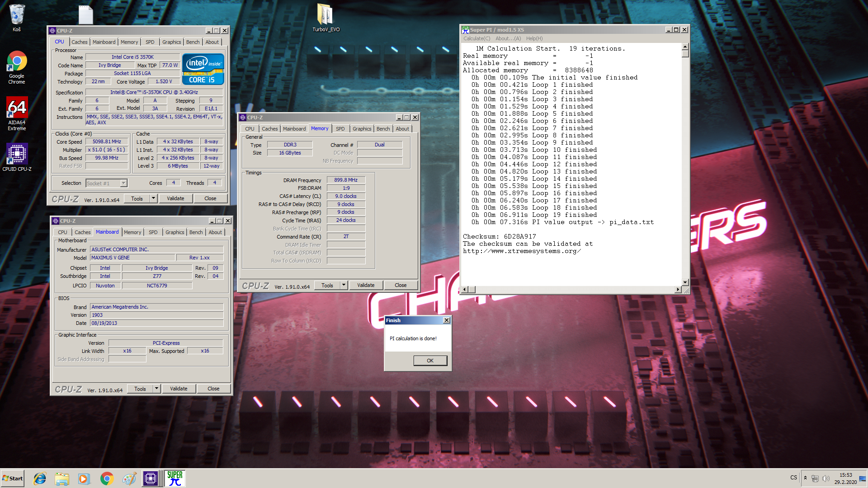Open the Chrome taskbar icon
Image resolution: width=868 pixels, height=488 pixels.
[x=107, y=479]
